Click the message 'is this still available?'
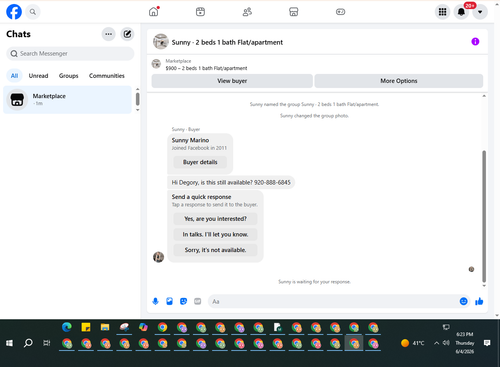This screenshot has width=500, height=367. 231,182
